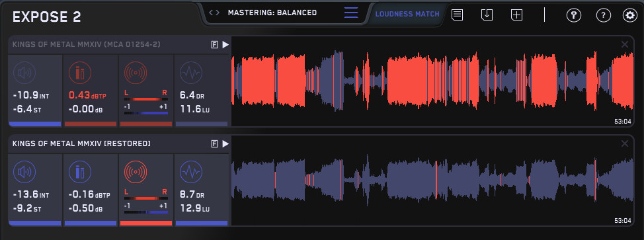Open the preset list hamburger menu
Image resolution: width=644 pixels, height=240 pixels.
tap(350, 13)
